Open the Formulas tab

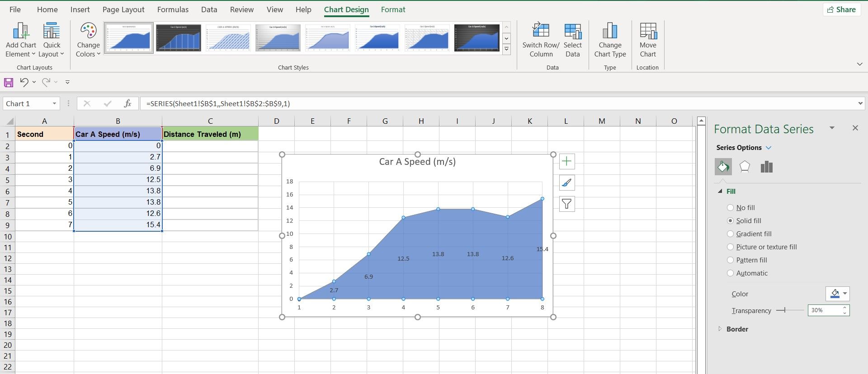pyautogui.click(x=173, y=9)
